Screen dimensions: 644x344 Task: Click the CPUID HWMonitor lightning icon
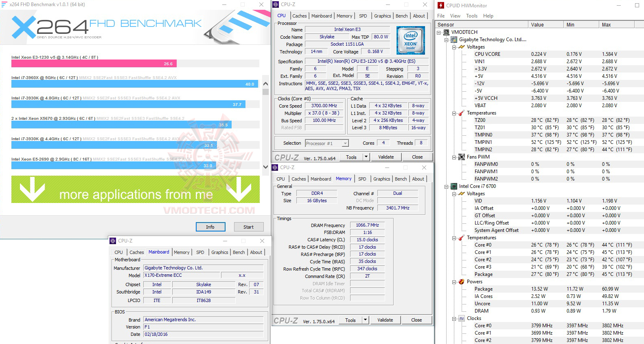441,5
